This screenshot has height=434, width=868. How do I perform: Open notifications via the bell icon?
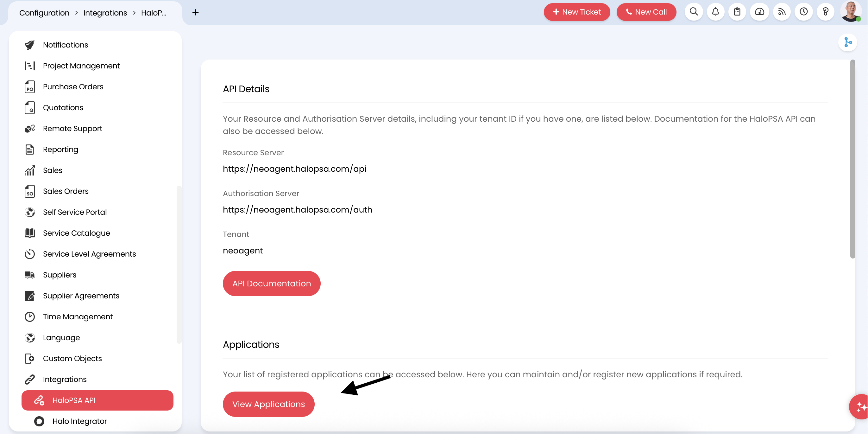[x=716, y=12]
